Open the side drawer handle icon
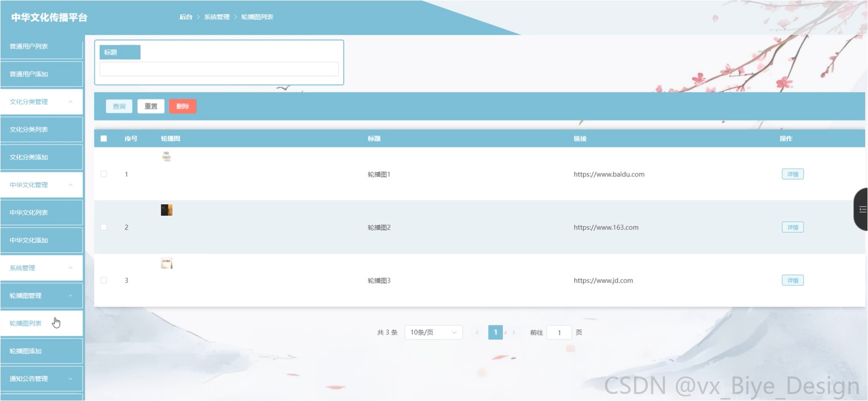The width and height of the screenshot is (868, 401). pyautogui.click(x=861, y=209)
